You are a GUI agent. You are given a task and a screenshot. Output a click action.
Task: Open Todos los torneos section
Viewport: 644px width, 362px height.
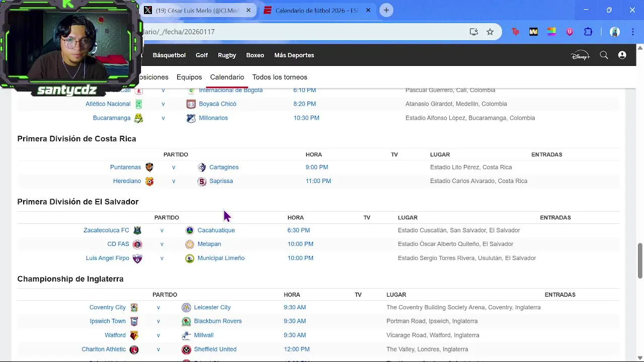tap(280, 77)
